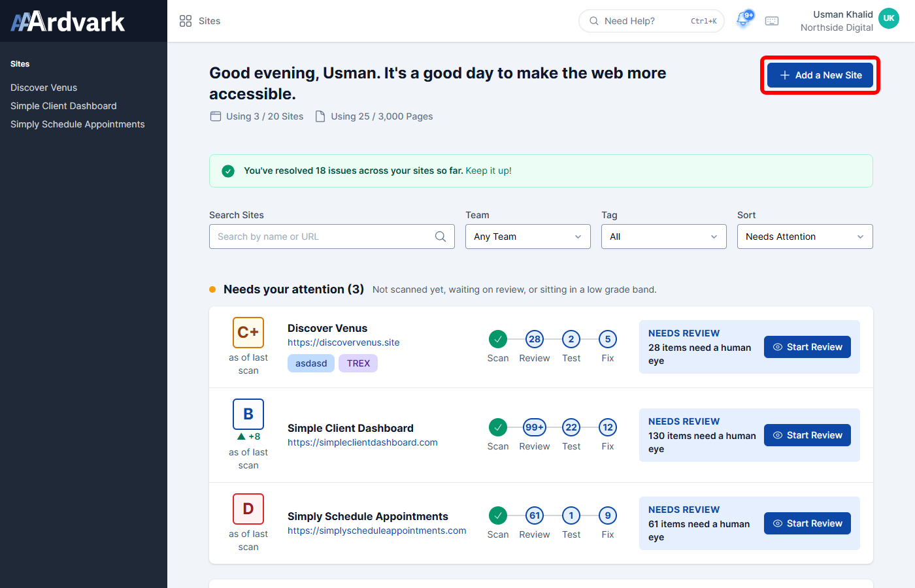Open the discovervenus.site link
Screen dimensions: 915x588
click(x=344, y=342)
